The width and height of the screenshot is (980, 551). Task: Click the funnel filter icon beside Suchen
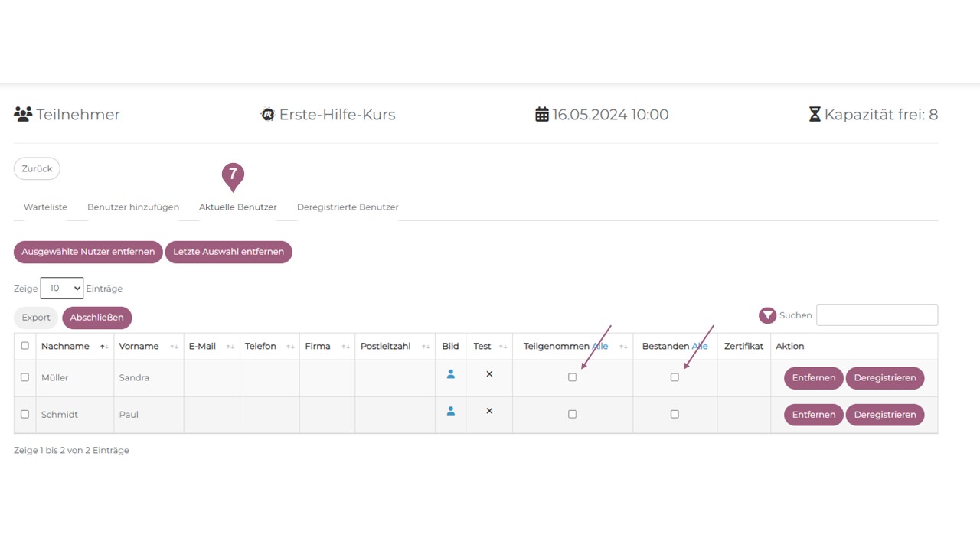(767, 315)
